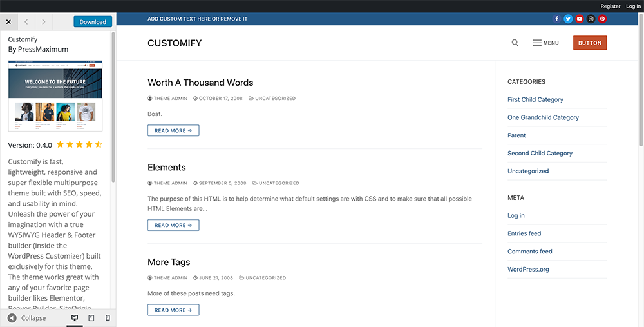Close the theme preview panel
This screenshot has width=644, height=327.
8,22
